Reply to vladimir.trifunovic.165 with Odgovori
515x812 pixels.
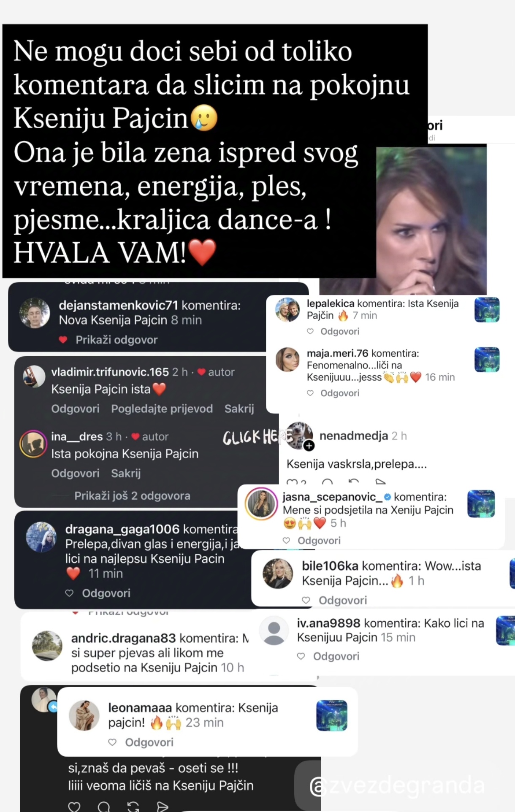[76, 409]
